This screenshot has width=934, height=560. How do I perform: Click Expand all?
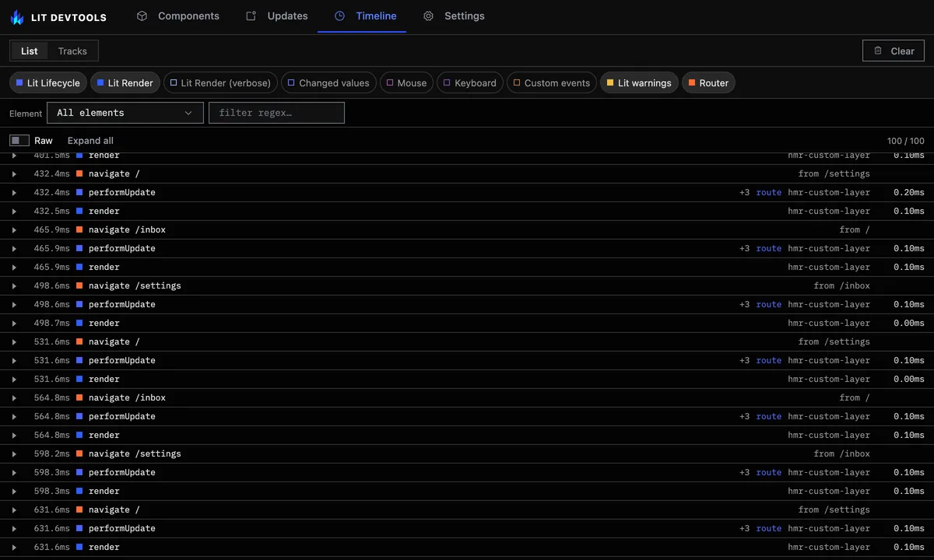[x=90, y=141]
